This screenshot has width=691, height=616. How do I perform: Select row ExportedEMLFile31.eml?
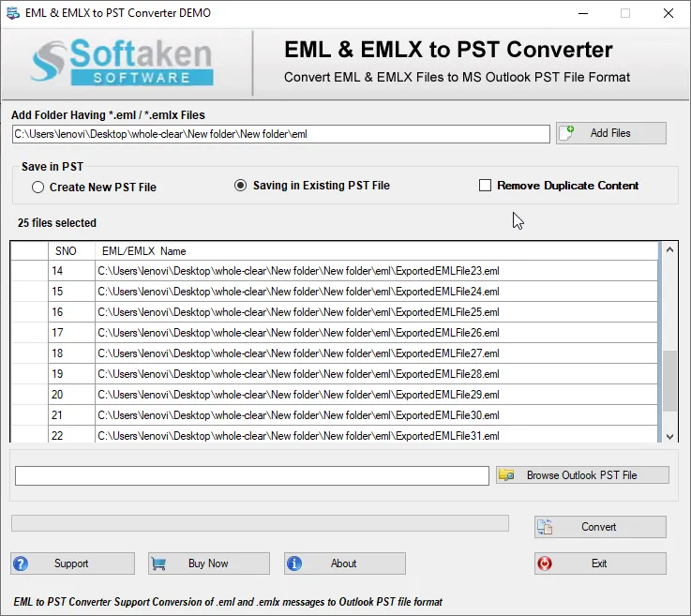(335, 434)
